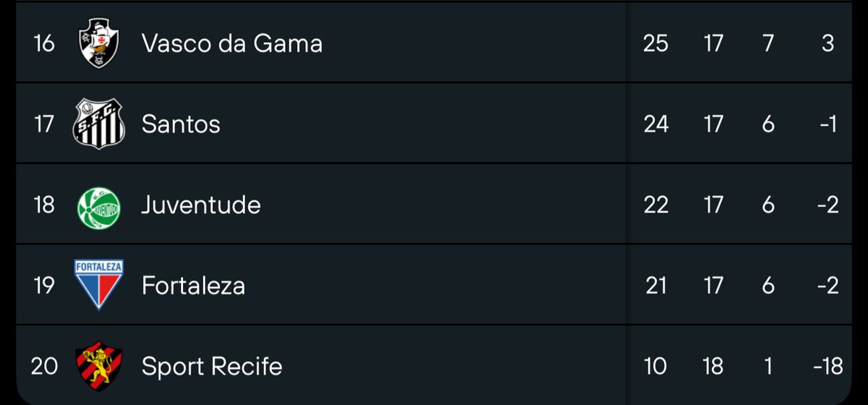
Task: Click Sport Recife's -18 goal difference
Action: click(x=827, y=367)
